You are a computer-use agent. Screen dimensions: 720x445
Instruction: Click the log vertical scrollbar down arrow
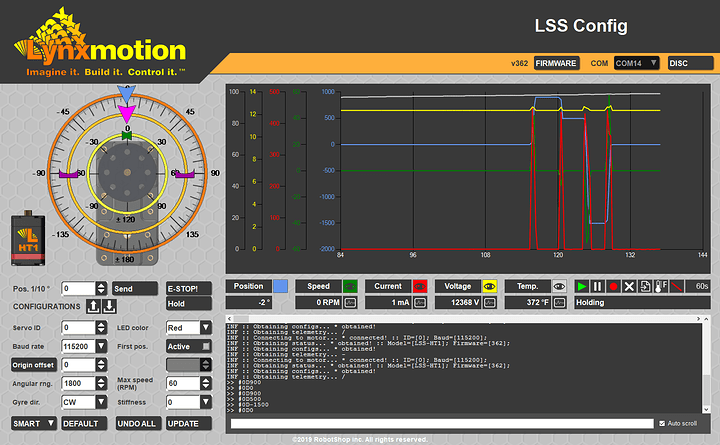706,409
